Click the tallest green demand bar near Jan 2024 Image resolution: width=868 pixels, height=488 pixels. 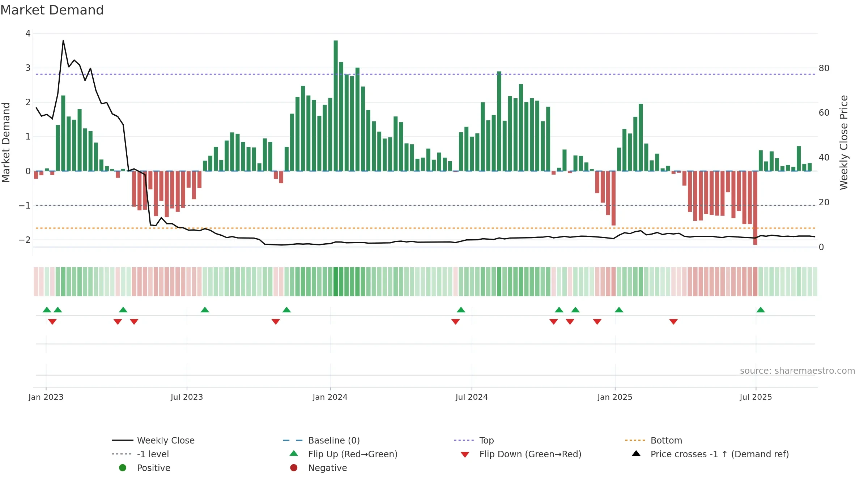[x=336, y=106]
